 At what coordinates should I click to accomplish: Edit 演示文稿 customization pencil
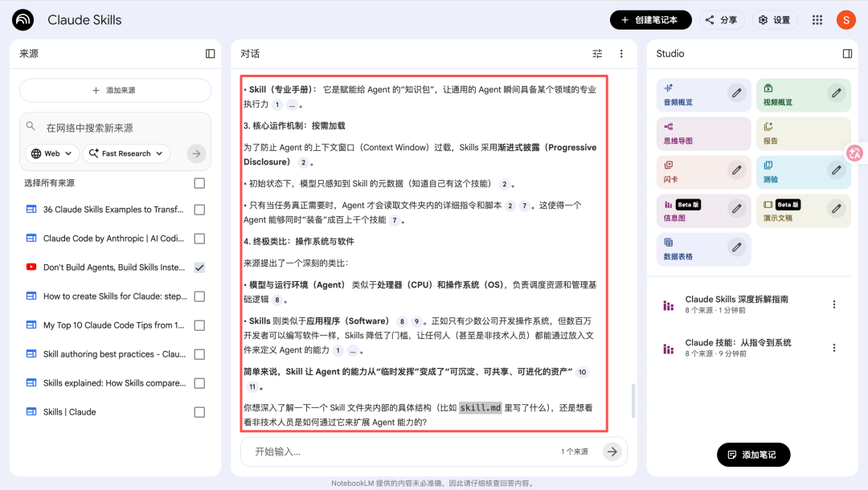(x=836, y=209)
